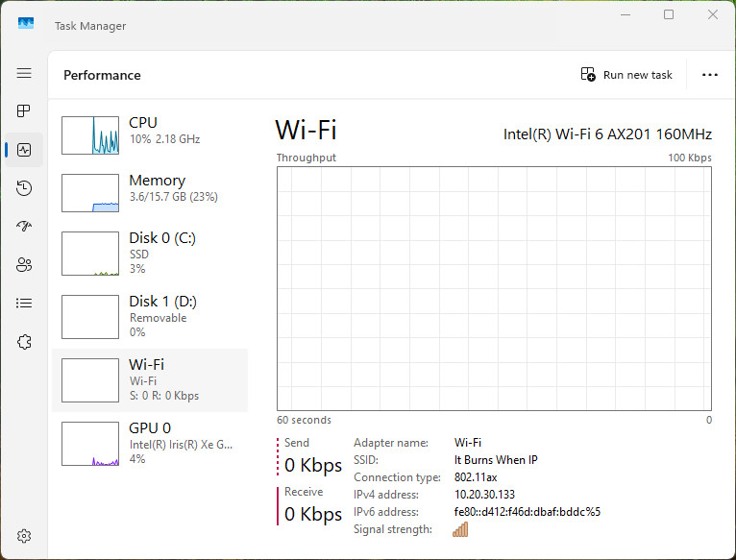Click the Wi-Fi sidebar mini graph
Image resolution: width=736 pixels, height=560 pixels.
(x=90, y=380)
